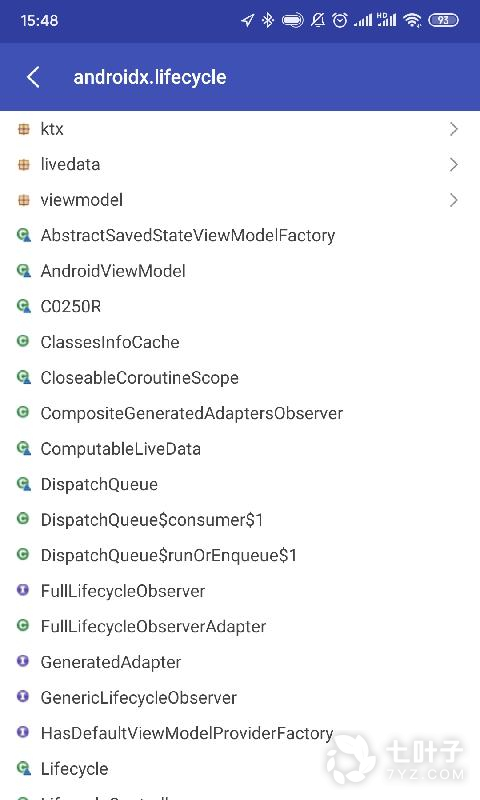This screenshot has height=800, width=480.
Task: Select CloseableCoroutineScope class
Action: (240, 378)
